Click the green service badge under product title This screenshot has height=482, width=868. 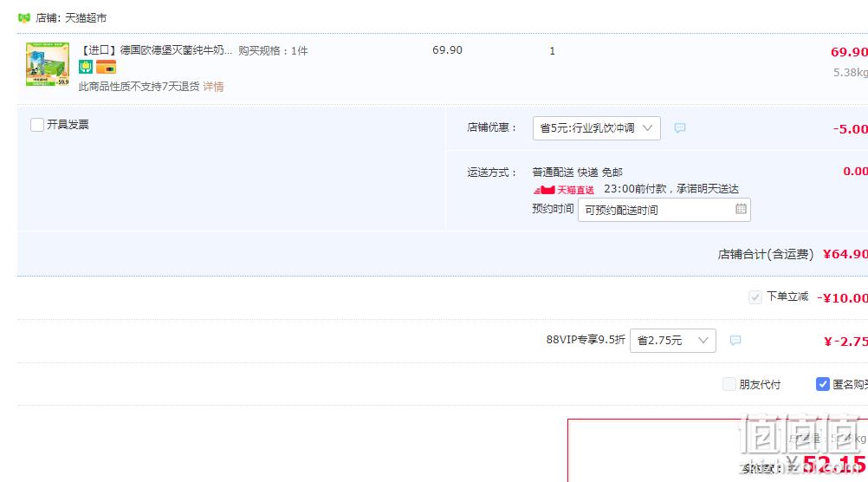[86, 67]
